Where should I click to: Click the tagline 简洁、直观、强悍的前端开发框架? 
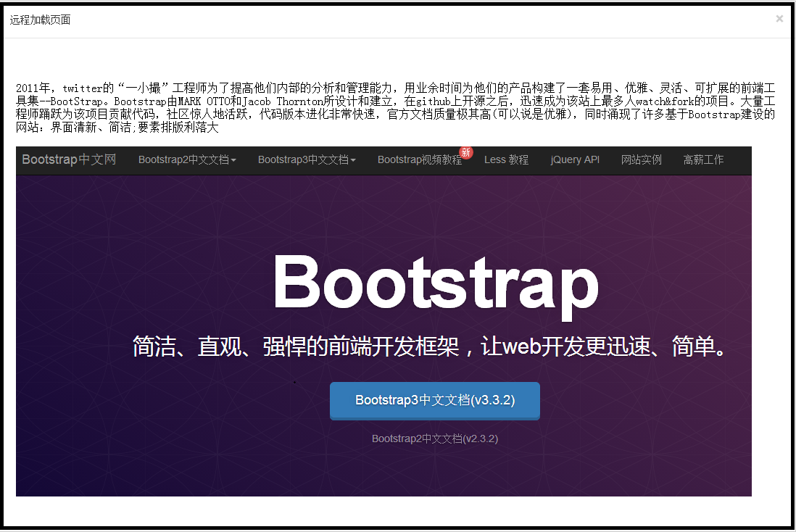click(296, 346)
